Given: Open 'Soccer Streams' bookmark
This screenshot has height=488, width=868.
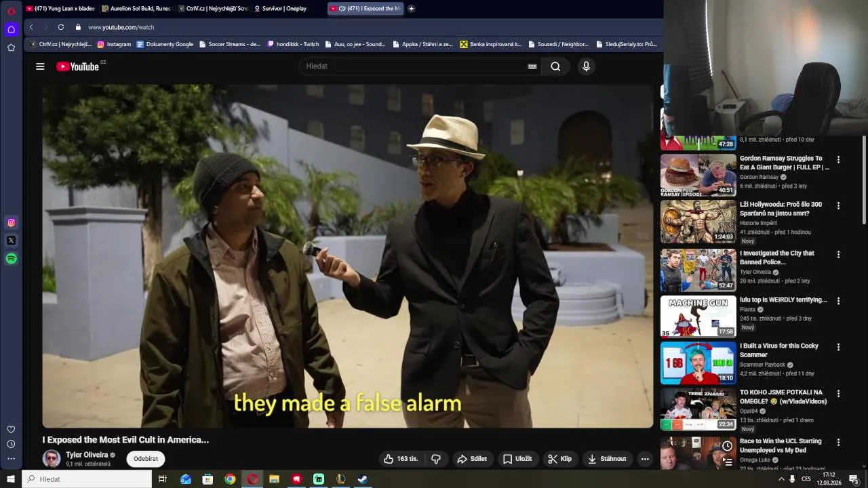Looking at the screenshot, I should point(230,44).
